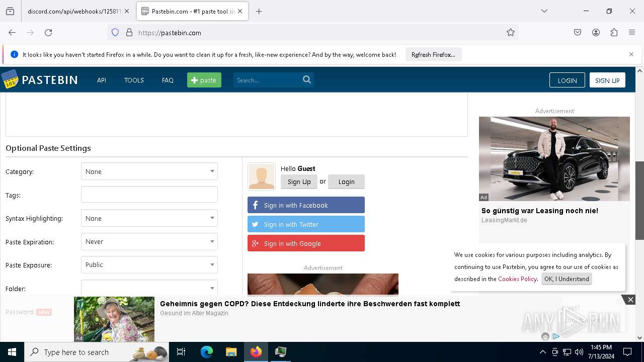Click the Tags input field
Image resolution: width=644 pixels, height=362 pixels.
(x=149, y=195)
